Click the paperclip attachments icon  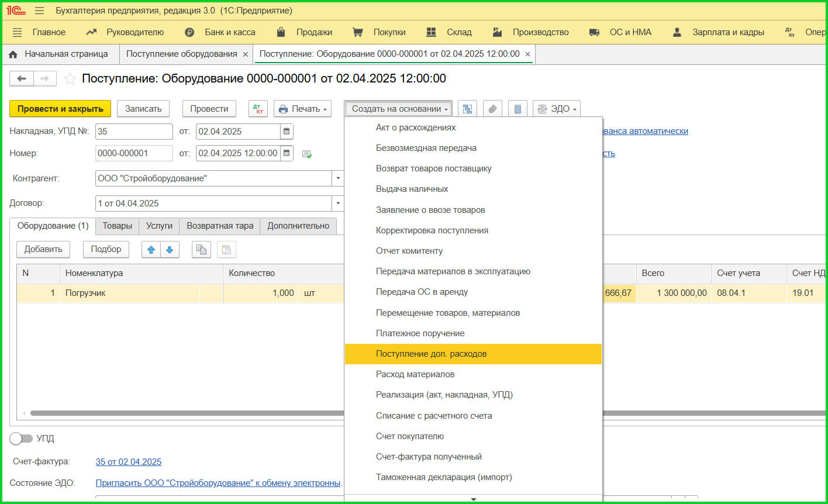click(492, 109)
